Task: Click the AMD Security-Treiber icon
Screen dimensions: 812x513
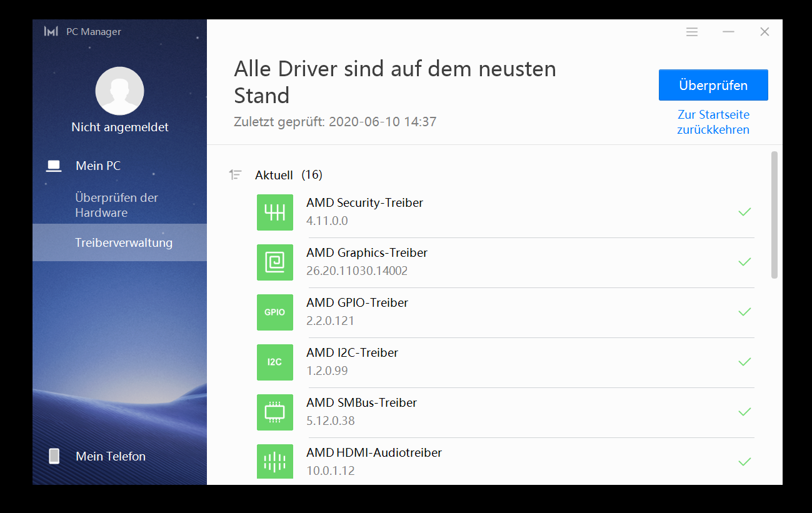Action: click(x=275, y=212)
